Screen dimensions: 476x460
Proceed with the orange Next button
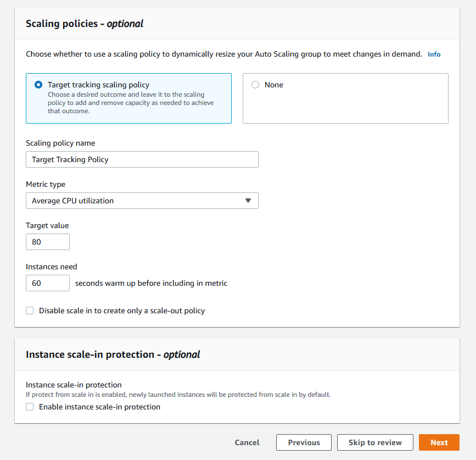(439, 442)
